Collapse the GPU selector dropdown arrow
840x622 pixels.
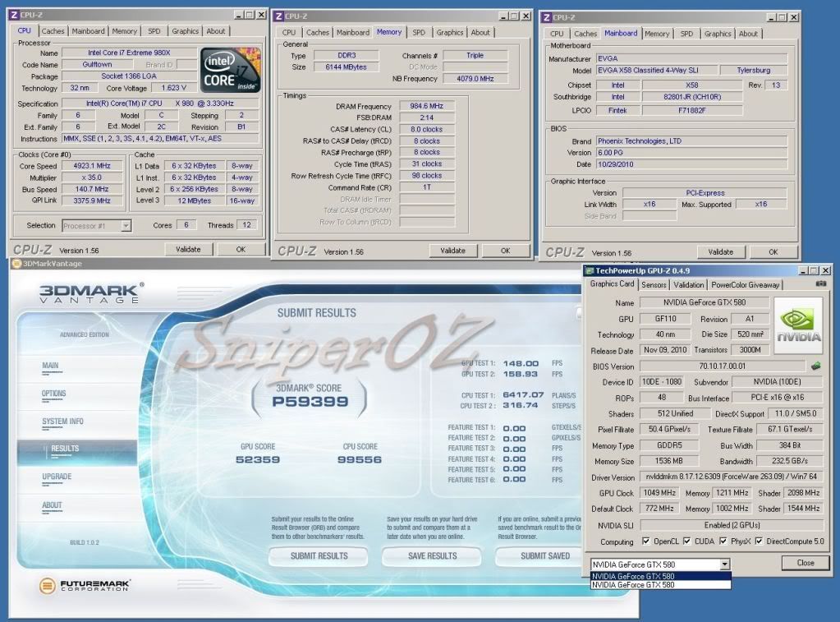coord(723,564)
